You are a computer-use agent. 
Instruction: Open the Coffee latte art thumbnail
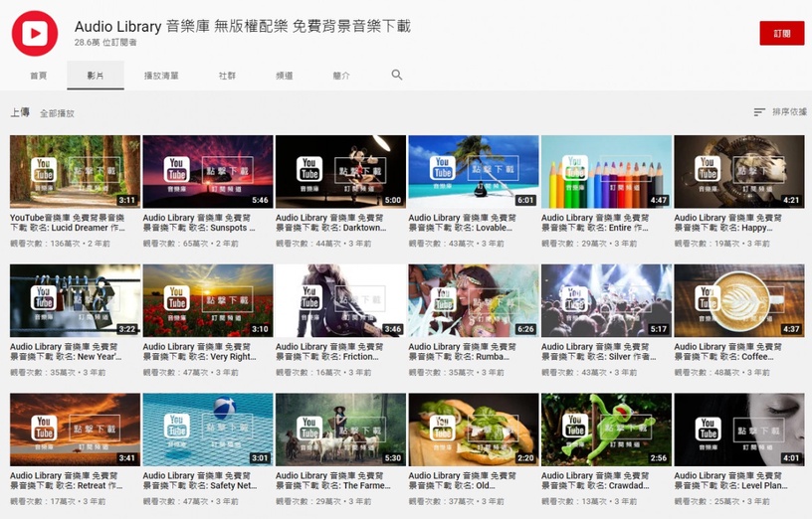click(x=739, y=300)
